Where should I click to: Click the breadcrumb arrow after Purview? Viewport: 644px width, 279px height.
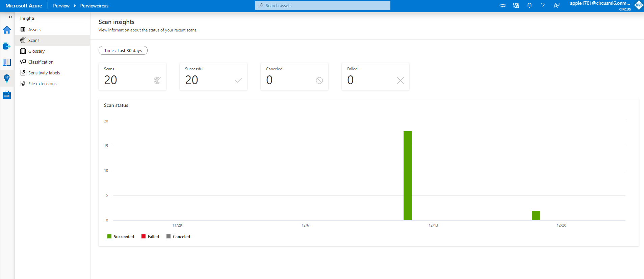pyautogui.click(x=75, y=6)
